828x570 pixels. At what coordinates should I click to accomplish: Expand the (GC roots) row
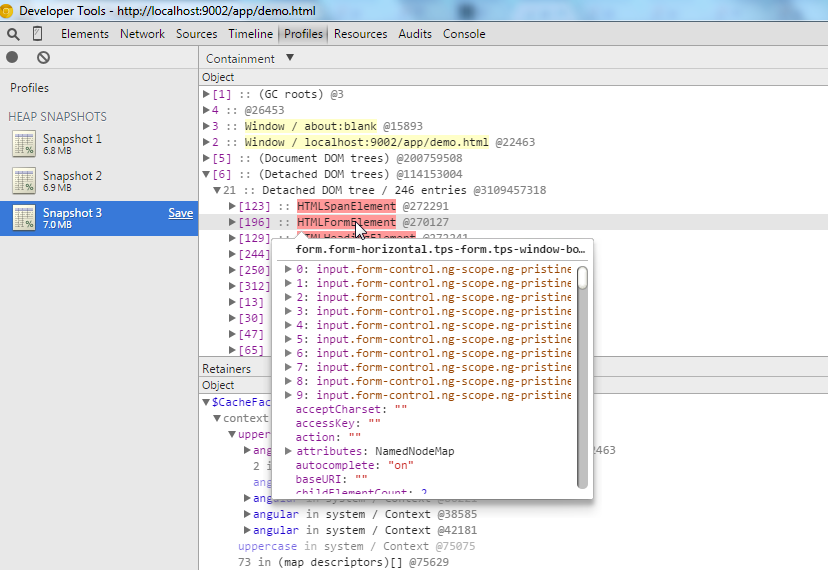point(206,94)
